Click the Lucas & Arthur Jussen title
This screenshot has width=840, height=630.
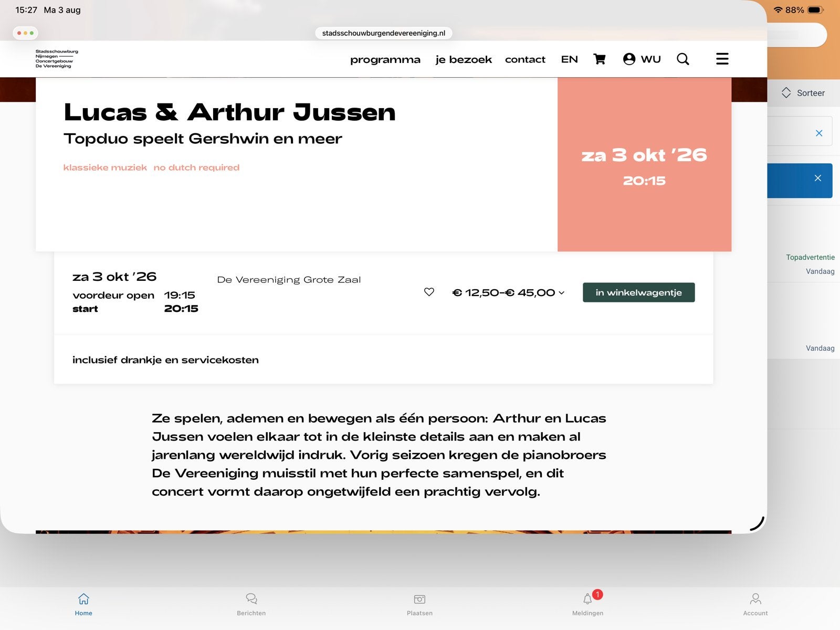[x=229, y=112]
